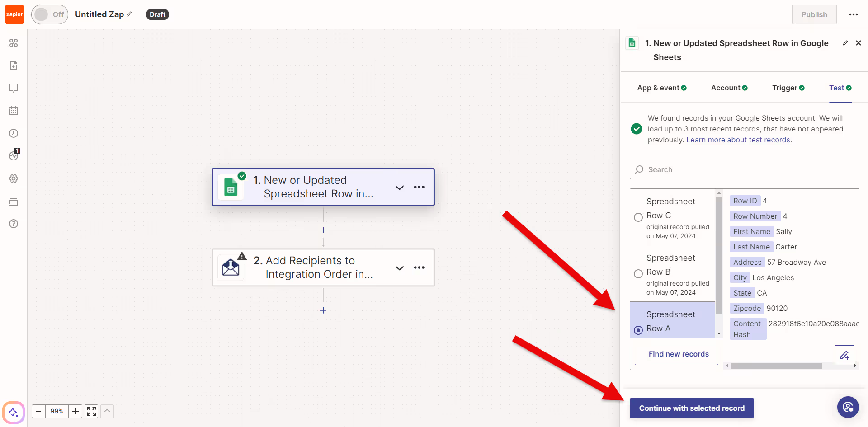Screen dimensions: 868x427
Task: Toggle the Zap Off/On switch
Action: click(x=50, y=14)
